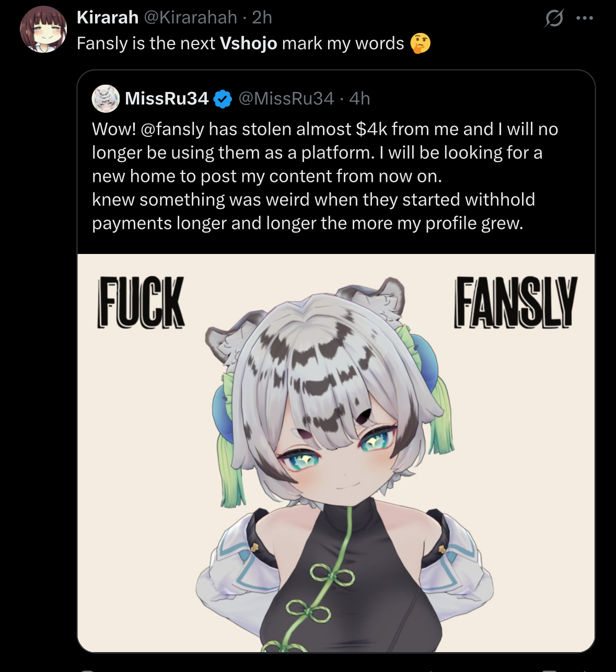This screenshot has height=672, width=616.
Task: Click the bold Vshojo word in tweet
Action: click(248, 43)
